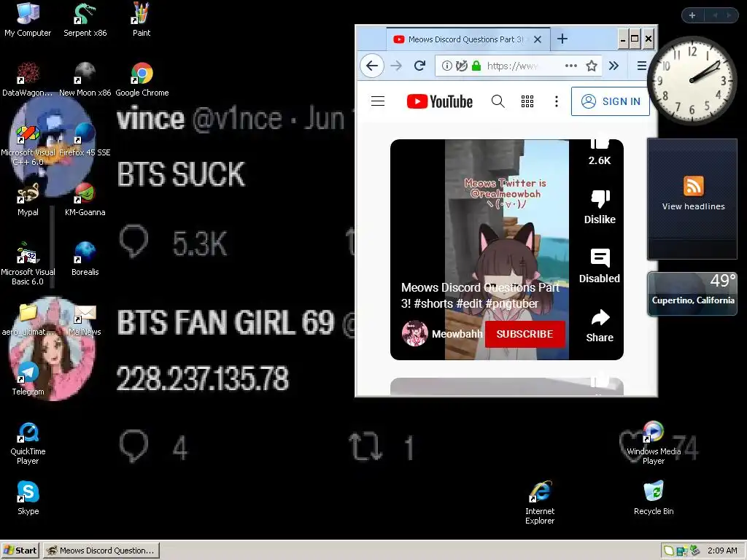Expand the toolbar overflow chevron
The image size is (747, 560).
tap(614, 66)
